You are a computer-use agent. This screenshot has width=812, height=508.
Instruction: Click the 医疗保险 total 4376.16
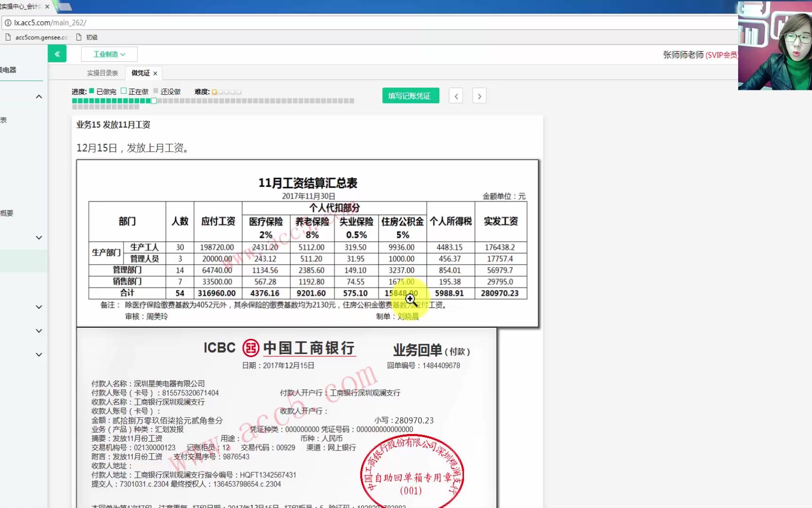point(265,293)
